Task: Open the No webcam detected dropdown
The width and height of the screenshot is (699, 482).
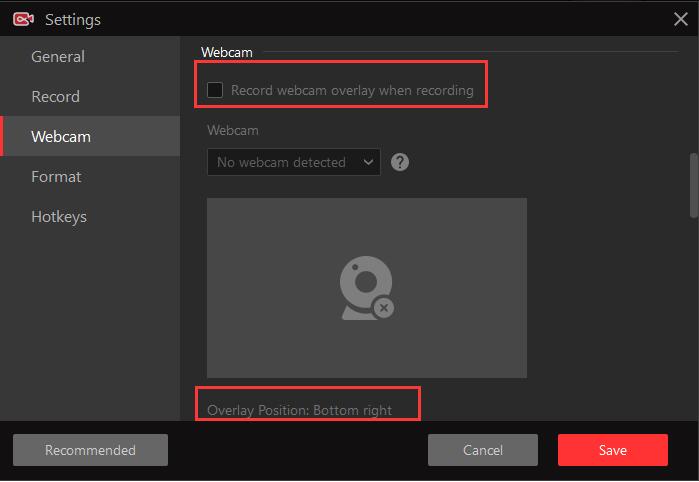Action: tap(292, 162)
